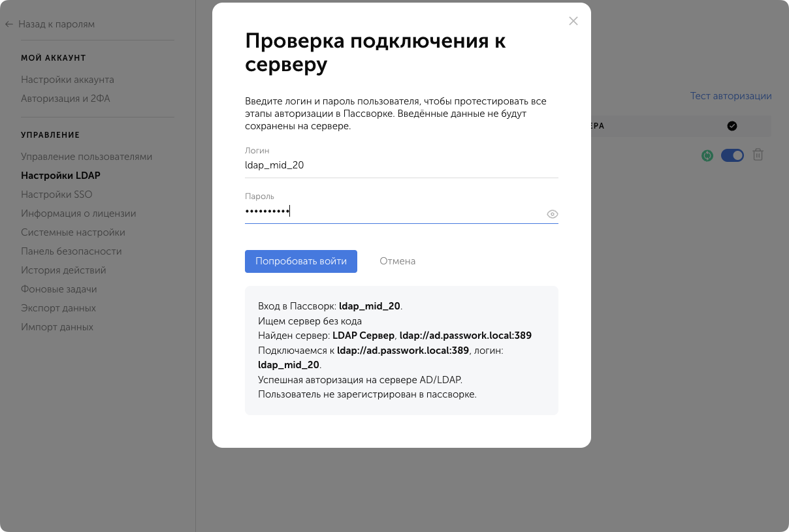The image size is (789, 532).
Task: Toggle the LDAP server switch
Action: pos(732,155)
